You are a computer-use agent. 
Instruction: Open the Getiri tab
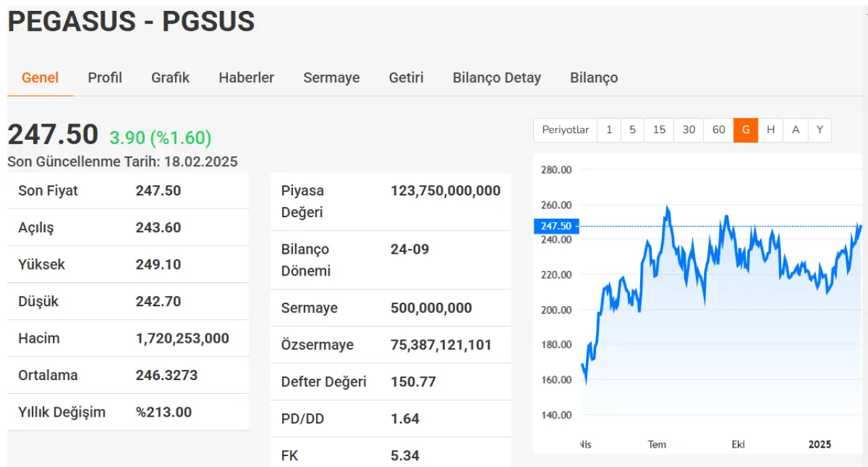tap(406, 77)
